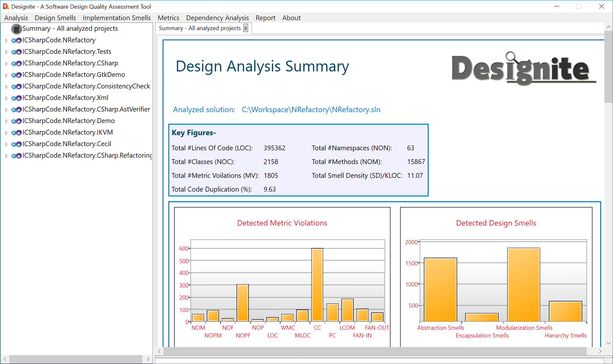613x364 pixels.
Task: Open the Report menu
Action: pos(265,18)
